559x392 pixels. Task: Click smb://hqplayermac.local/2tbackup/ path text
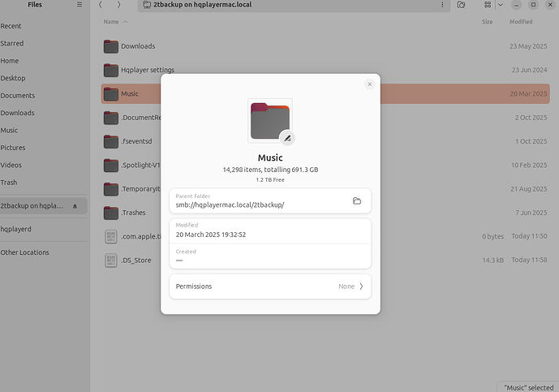pyautogui.click(x=230, y=205)
